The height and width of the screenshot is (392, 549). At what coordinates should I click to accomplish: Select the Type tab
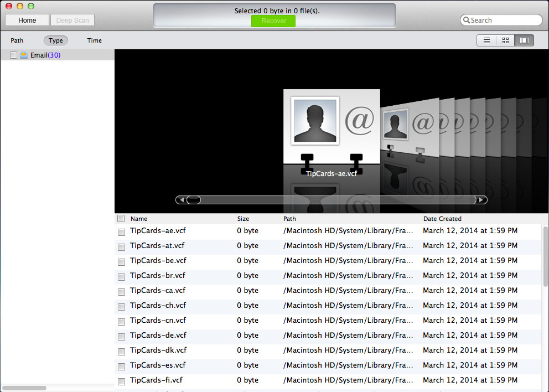point(56,40)
